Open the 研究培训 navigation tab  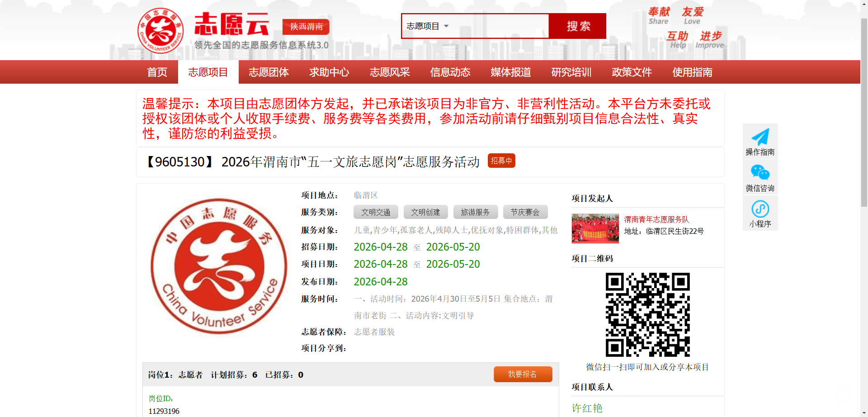571,72
